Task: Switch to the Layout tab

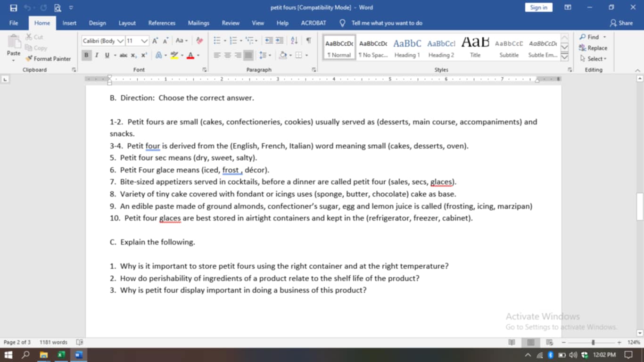Action: point(127,23)
